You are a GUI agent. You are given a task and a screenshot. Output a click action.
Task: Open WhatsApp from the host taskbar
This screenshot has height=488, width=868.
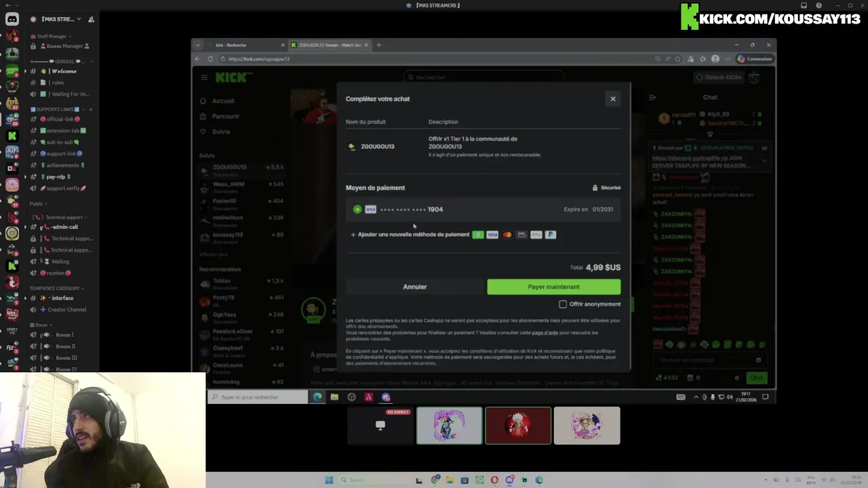point(479,480)
